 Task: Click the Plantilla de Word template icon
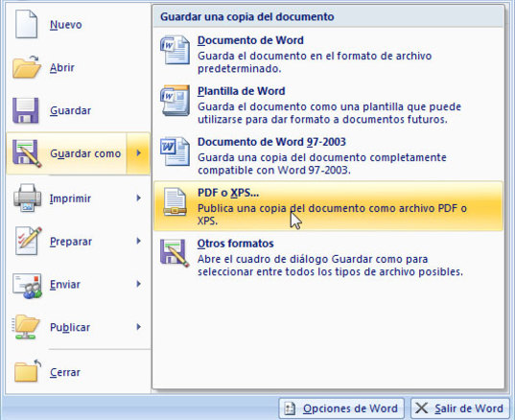coord(176,101)
